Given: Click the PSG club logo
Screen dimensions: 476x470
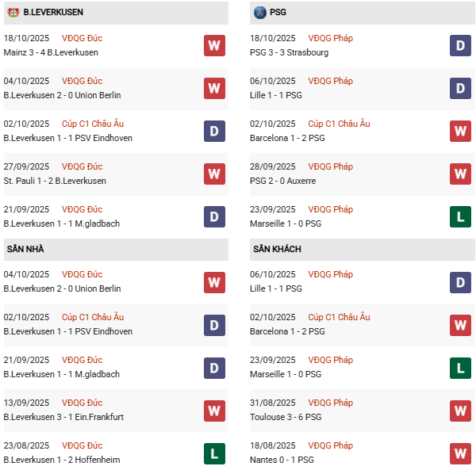Looking at the screenshot, I should pos(260,13).
